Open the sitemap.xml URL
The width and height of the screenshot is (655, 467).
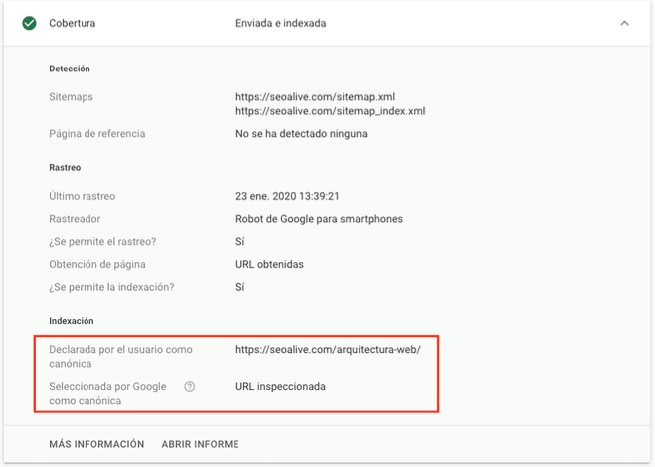pos(315,96)
